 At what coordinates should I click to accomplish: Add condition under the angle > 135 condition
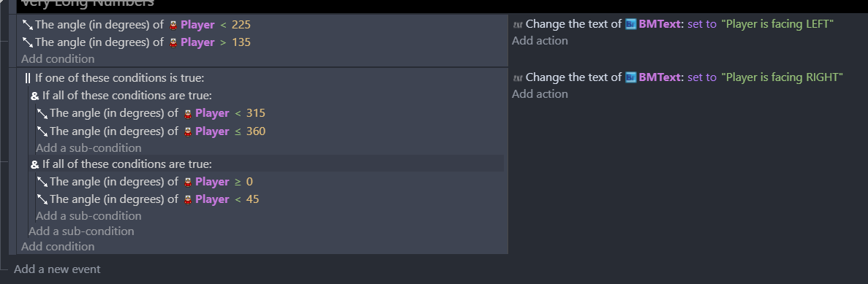pos(58,58)
